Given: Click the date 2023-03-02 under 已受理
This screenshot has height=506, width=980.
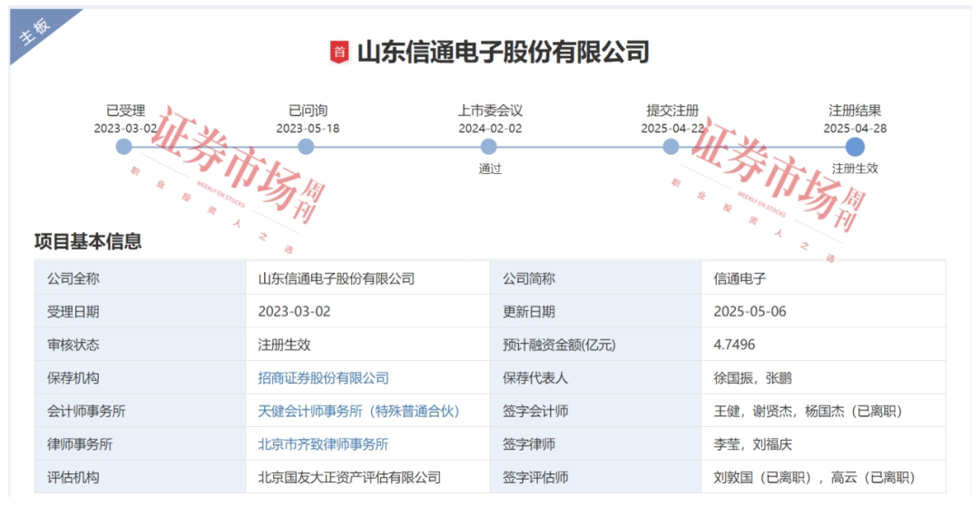Looking at the screenshot, I should click(x=125, y=128).
